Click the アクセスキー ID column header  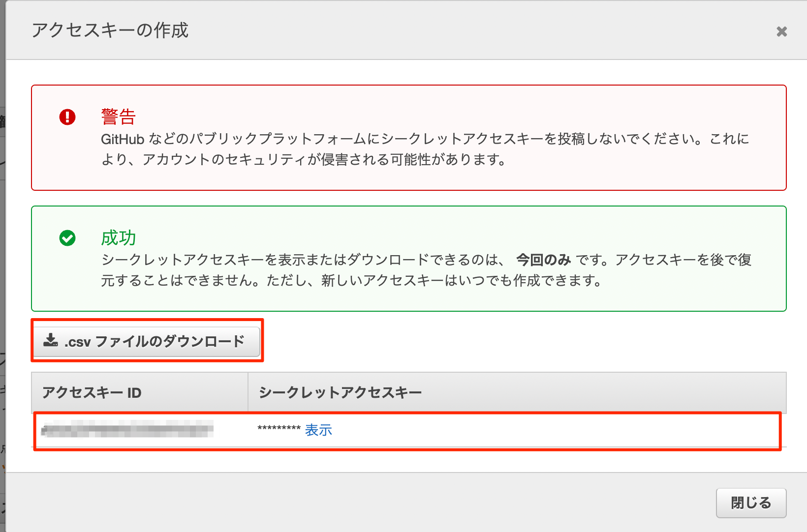92,393
